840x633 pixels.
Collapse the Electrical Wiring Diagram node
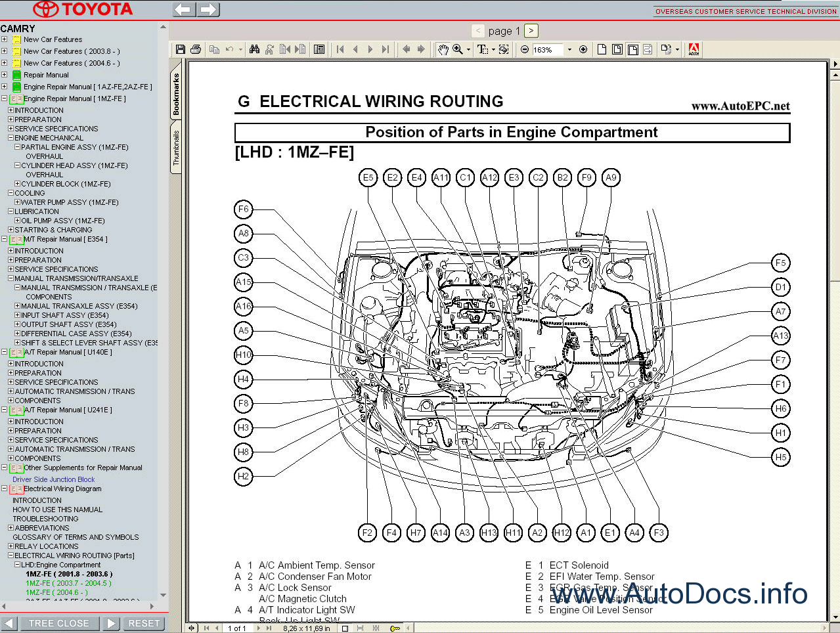point(4,489)
